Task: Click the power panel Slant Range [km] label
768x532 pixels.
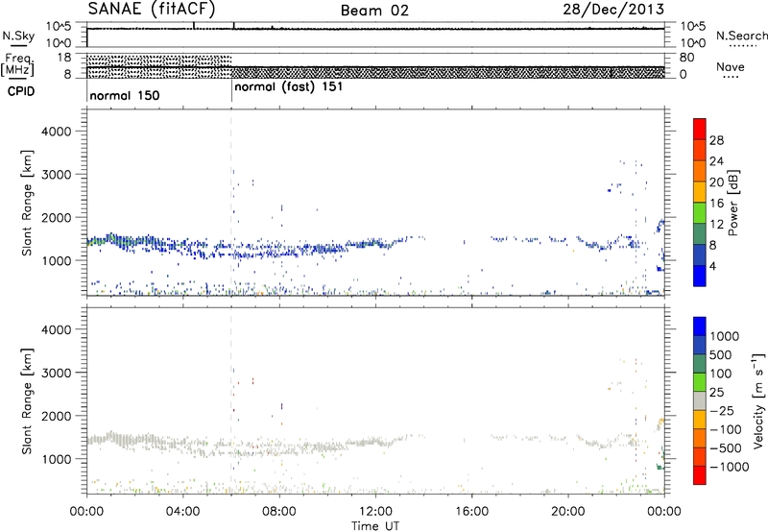Action: [x=28, y=203]
